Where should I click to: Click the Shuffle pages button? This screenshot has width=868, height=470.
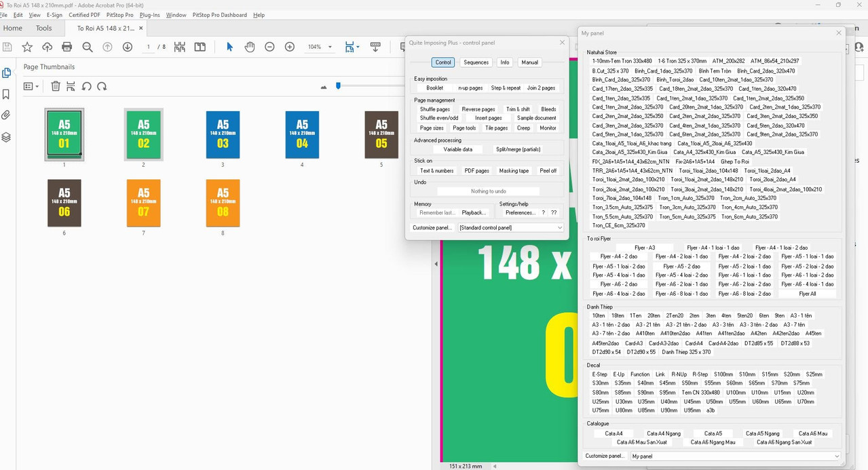tap(435, 109)
